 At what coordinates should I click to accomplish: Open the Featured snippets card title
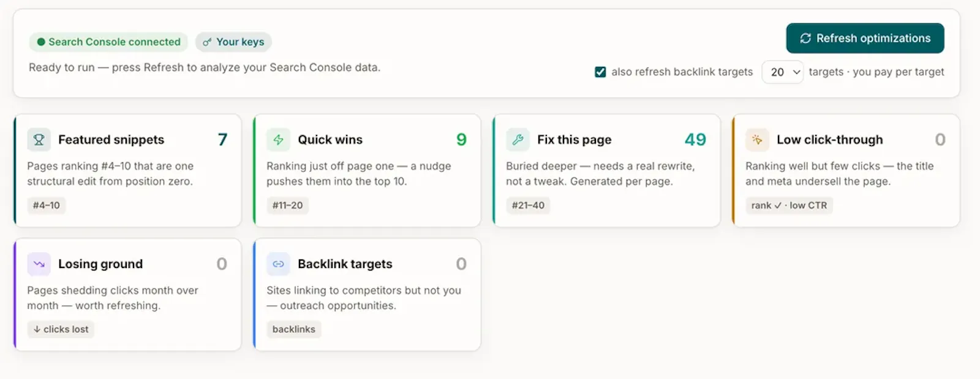111,140
